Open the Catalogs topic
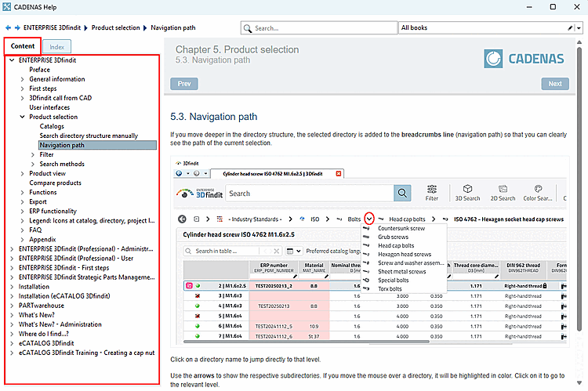The width and height of the screenshot is (588, 391). (52, 126)
